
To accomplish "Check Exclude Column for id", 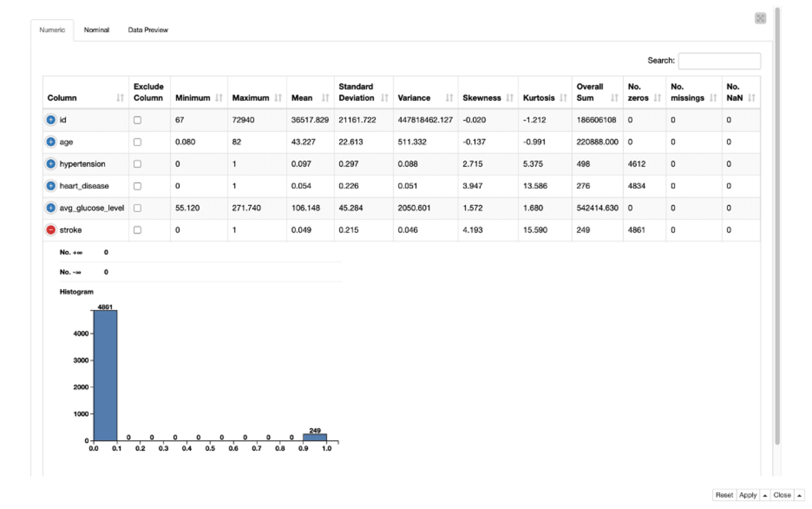I will tap(137, 120).
